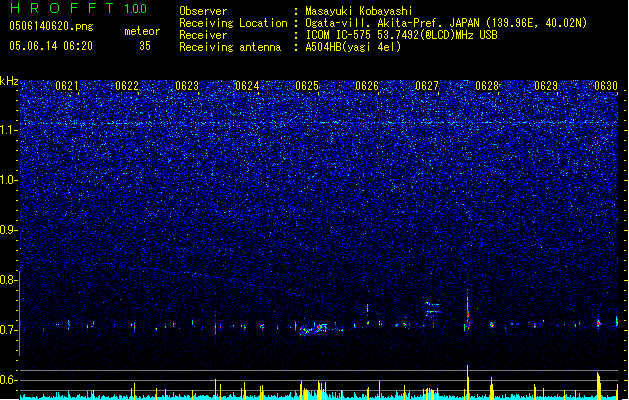Click the Receiving antenna label

pyautogui.click(x=230, y=47)
